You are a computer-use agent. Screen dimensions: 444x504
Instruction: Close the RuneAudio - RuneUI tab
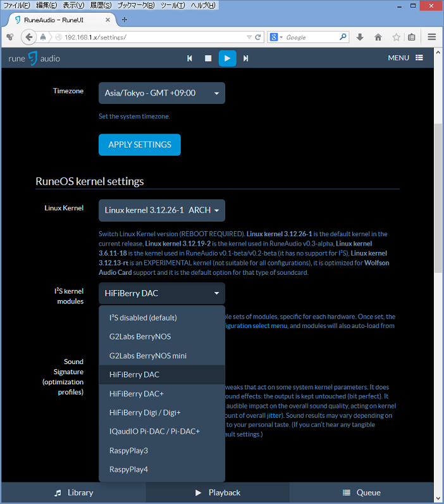coord(108,20)
